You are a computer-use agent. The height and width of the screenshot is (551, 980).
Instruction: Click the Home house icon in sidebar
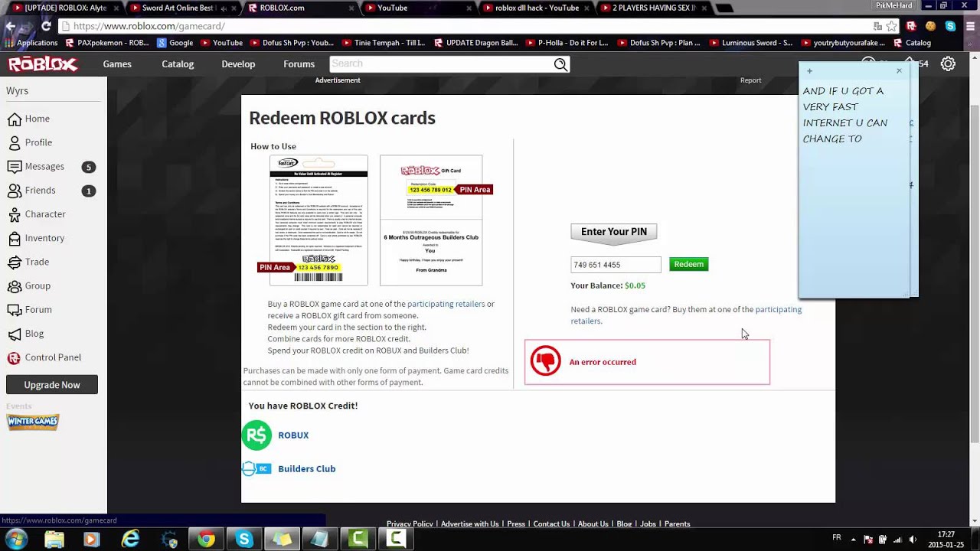pos(14,119)
